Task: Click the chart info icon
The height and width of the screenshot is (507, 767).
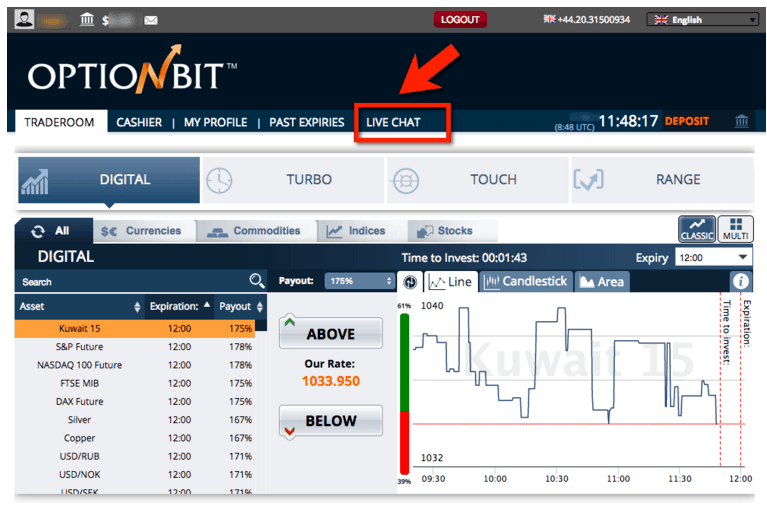Action: pos(741,281)
